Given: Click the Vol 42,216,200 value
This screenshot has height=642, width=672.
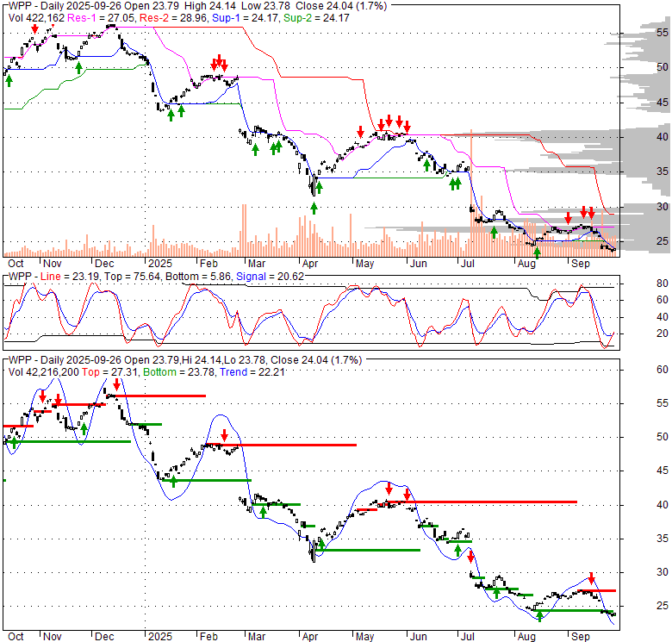Looking at the screenshot, I should coord(44,372).
